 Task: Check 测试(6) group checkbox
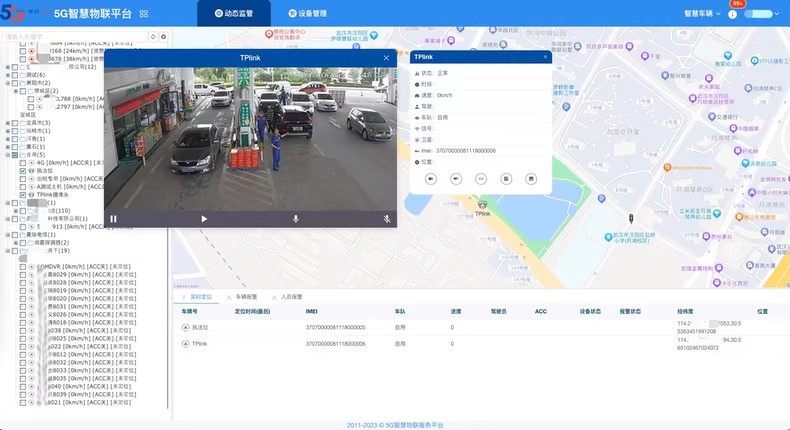[15, 75]
